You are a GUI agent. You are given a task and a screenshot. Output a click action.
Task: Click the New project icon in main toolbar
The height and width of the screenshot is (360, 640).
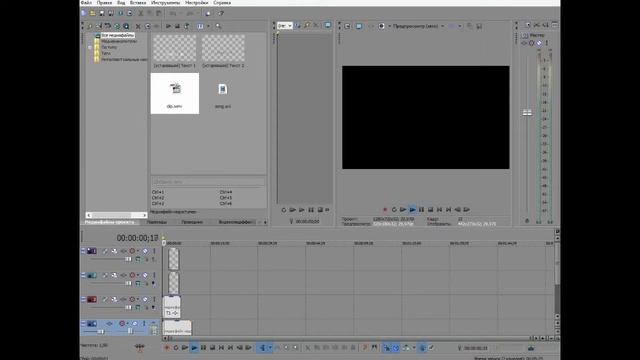(x=84, y=13)
